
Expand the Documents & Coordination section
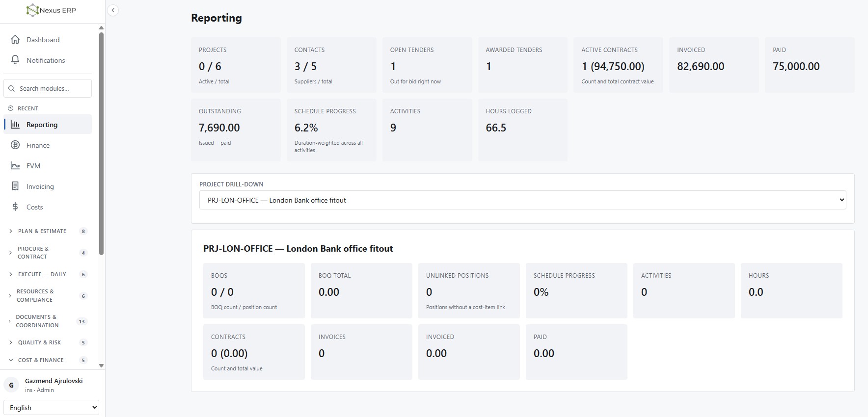pyautogui.click(x=47, y=321)
